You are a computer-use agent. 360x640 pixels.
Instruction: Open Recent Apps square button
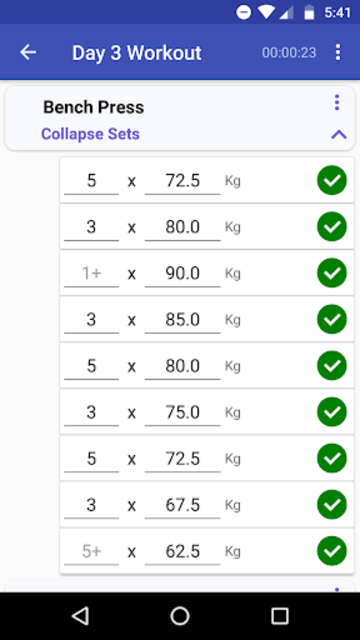[280, 616]
